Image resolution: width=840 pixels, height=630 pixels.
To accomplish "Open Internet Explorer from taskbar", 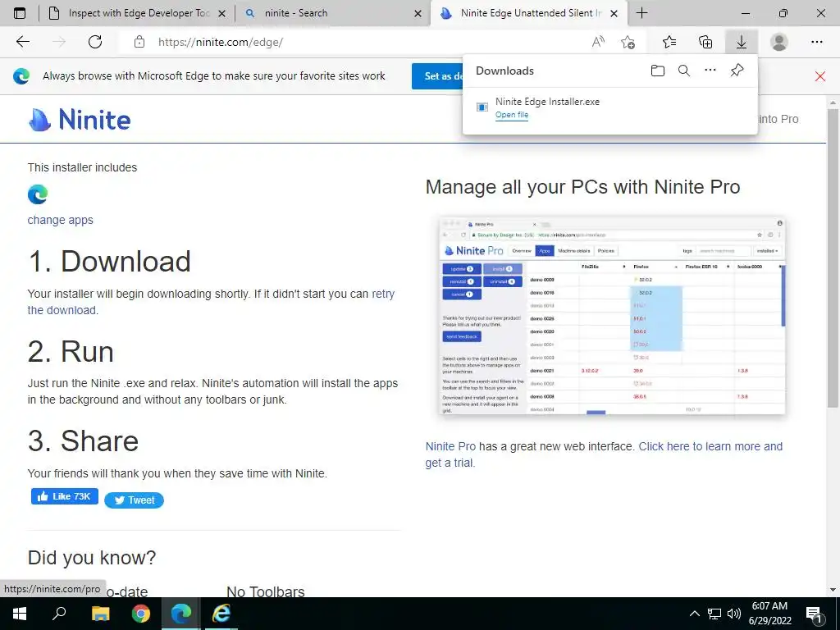I will (x=221, y=614).
